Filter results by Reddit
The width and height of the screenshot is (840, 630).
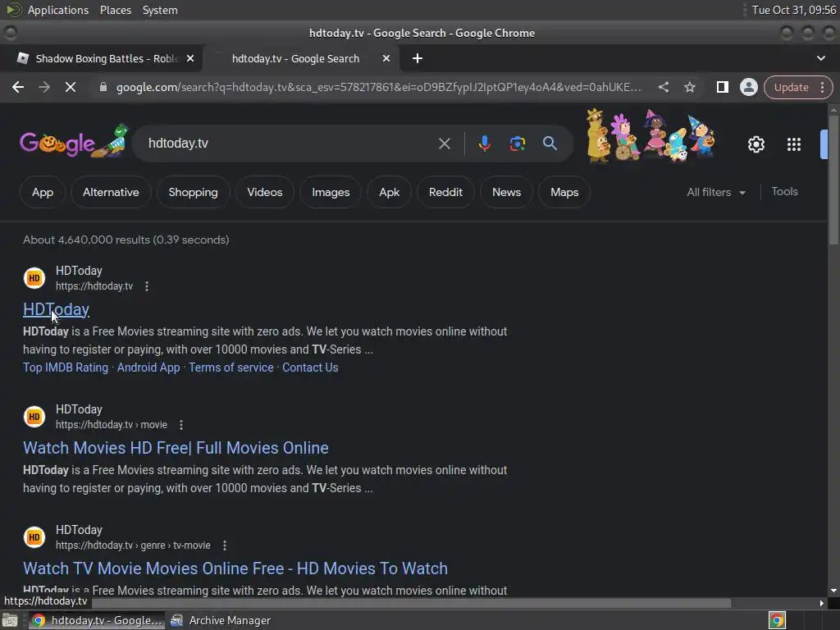tap(445, 192)
